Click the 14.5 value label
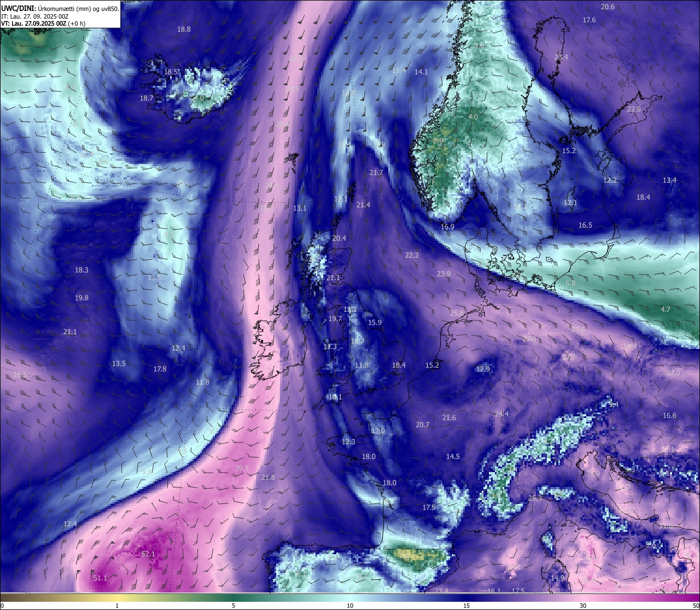Viewport: 700px width, 610px height. (x=453, y=457)
